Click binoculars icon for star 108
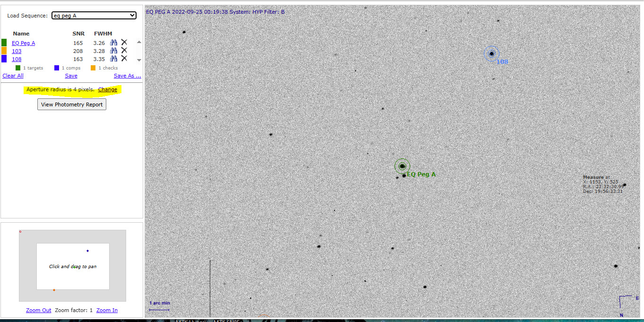The width and height of the screenshot is (644, 322). tap(113, 59)
